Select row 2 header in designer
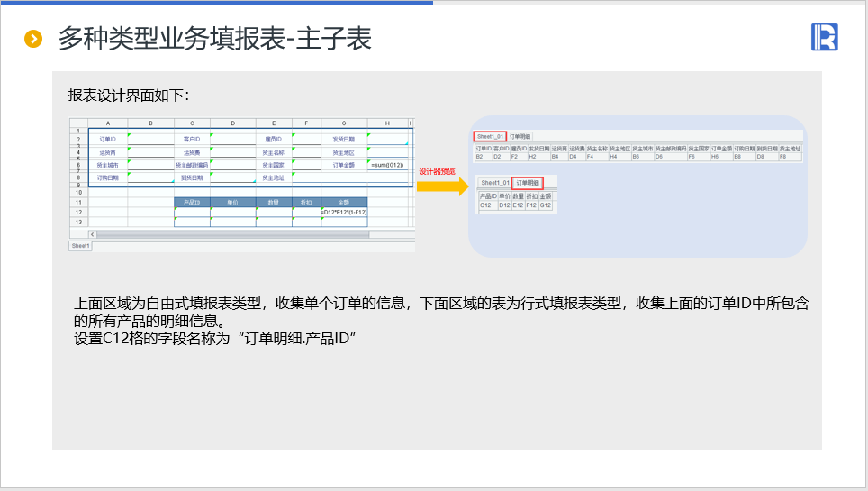This screenshot has height=491, width=868. click(78, 139)
